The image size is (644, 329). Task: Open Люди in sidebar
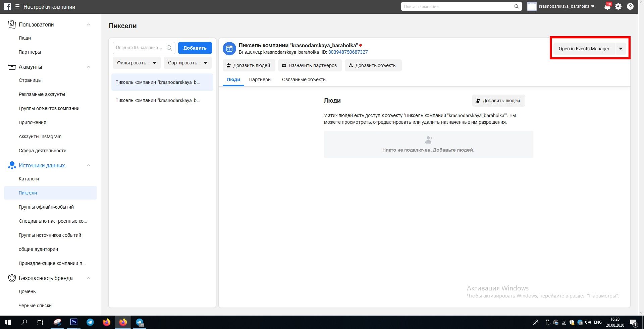[x=25, y=38]
